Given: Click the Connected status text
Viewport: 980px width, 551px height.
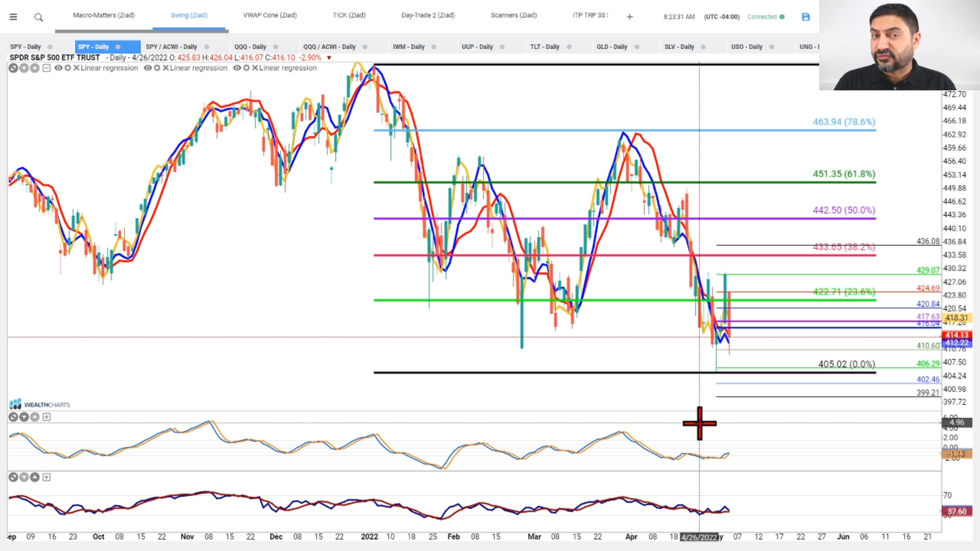Looking at the screenshot, I should [762, 17].
